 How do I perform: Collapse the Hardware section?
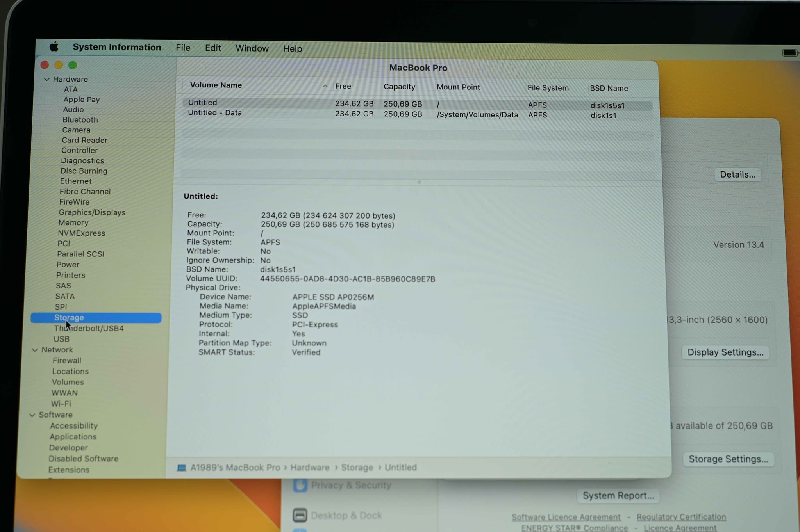(47, 79)
